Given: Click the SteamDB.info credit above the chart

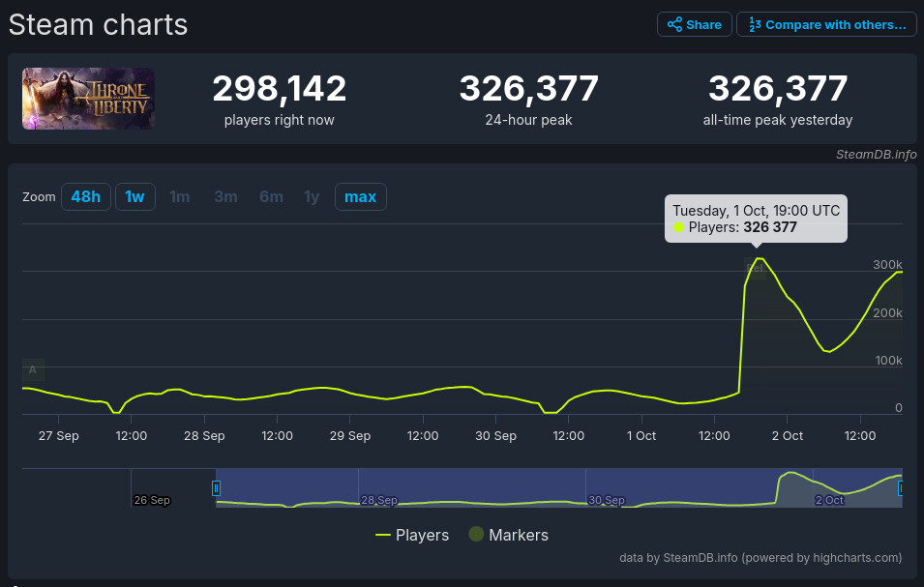Looking at the screenshot, I should coord(877,155).
